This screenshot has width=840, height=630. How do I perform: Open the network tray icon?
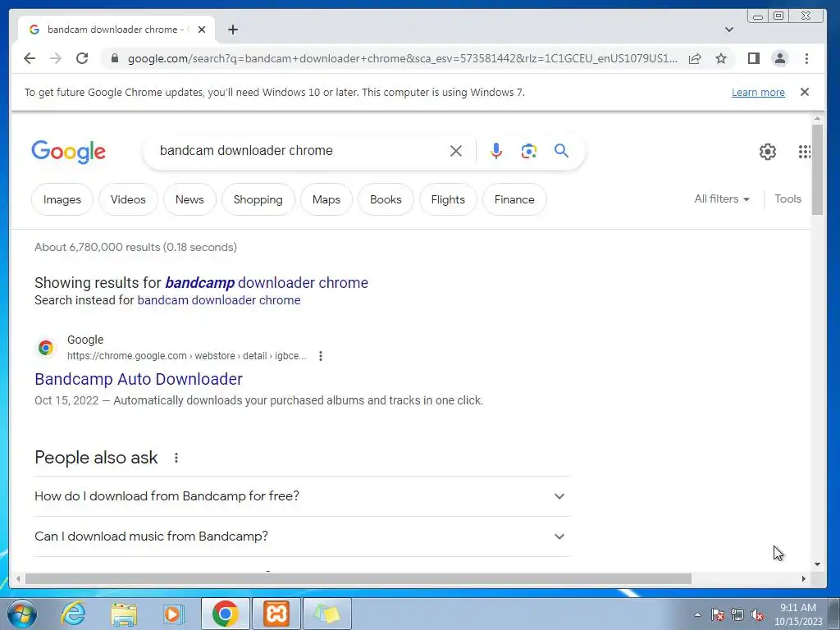[x=737, y=615]
